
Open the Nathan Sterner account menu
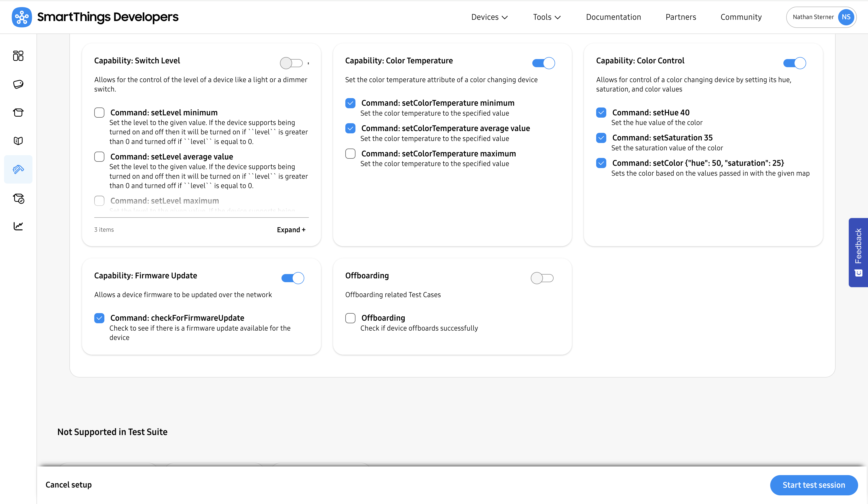coord(821,17)
